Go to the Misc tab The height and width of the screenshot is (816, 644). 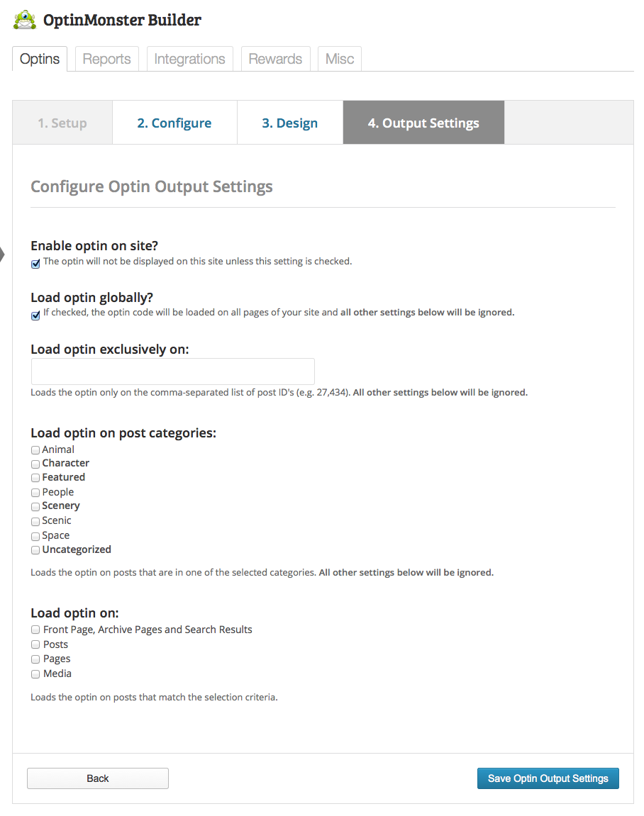340,59
